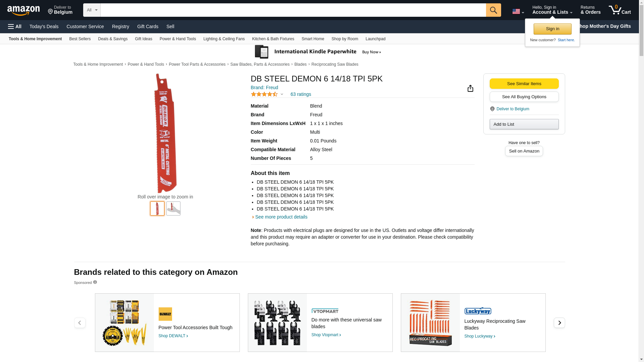The image size is (644, 362).
Task: Click the next carousel arrow
Action: (x=559, y=323)
